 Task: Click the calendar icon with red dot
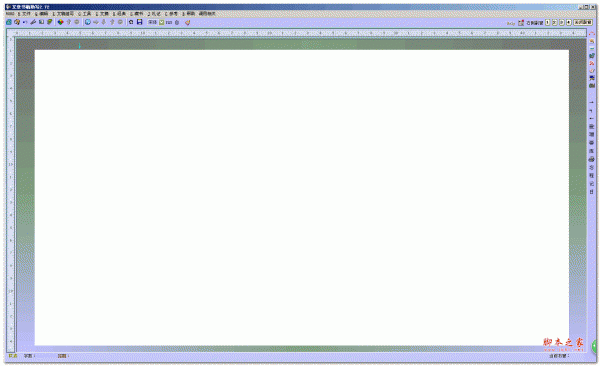click(x=521, y=23)
